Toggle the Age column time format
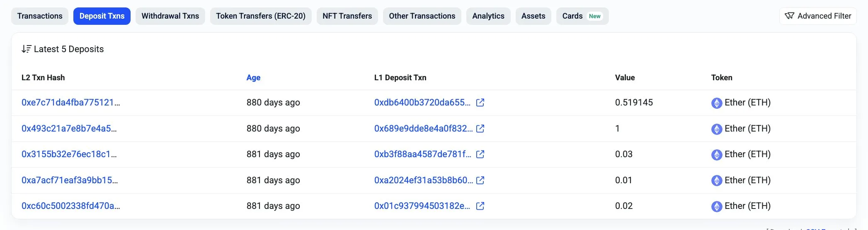This screenshot has width=868, height=230. point(253,78)
